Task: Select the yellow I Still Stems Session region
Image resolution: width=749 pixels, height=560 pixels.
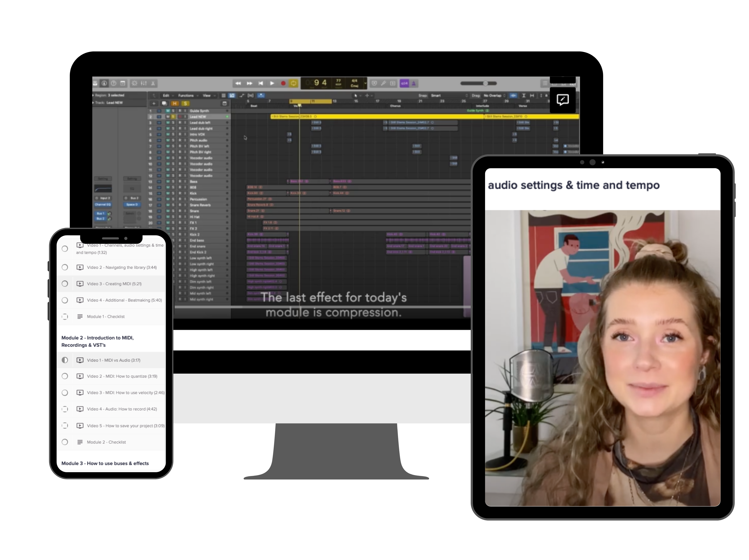Action: [x=377, y=116]
